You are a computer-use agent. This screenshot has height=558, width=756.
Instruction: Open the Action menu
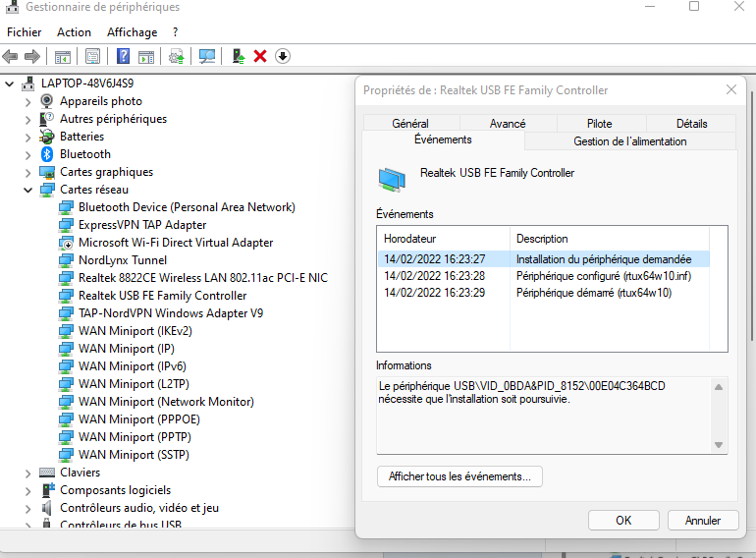(74, 32)
